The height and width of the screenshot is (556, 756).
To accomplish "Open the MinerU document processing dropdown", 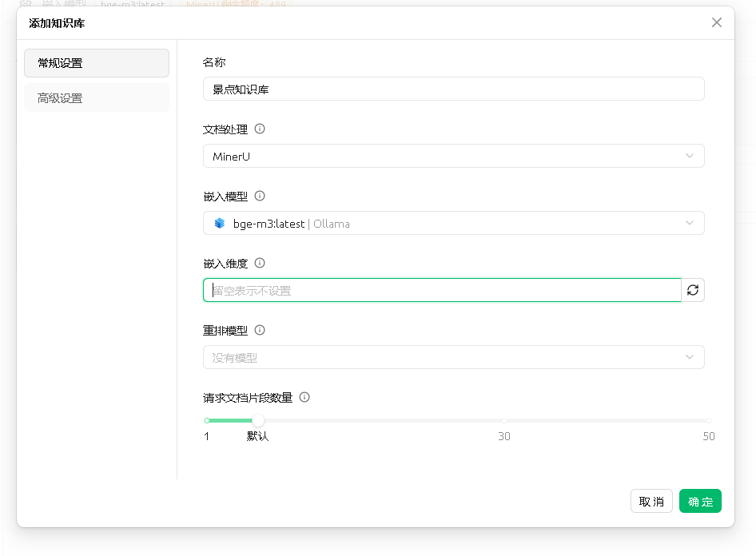I will pyautogui.click(x=454, y=156).
